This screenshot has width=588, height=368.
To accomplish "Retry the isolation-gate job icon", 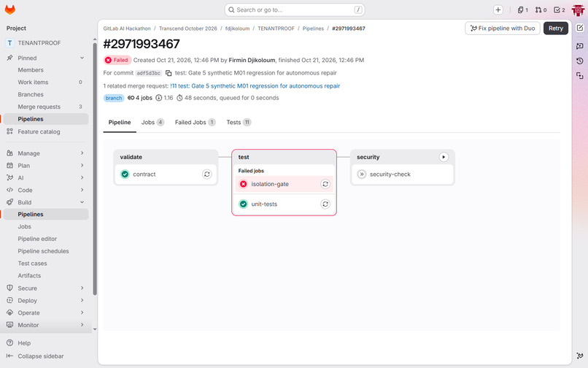I will tap(325, 184).
